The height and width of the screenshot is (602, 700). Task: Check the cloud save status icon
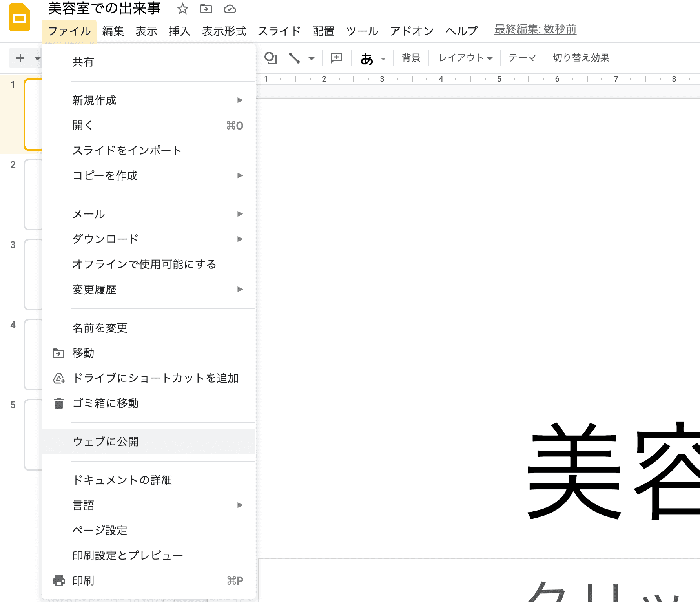click(x=230, y=9)
